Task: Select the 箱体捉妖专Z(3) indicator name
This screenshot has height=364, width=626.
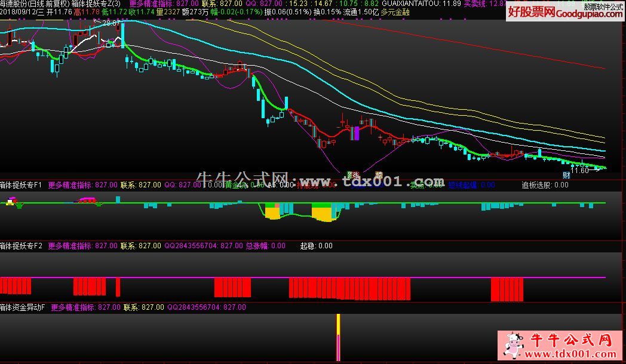Action: tap(96, 4)
